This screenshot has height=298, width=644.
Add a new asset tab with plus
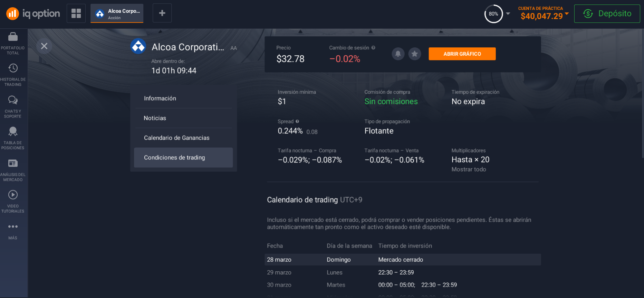tap(162, 13)
